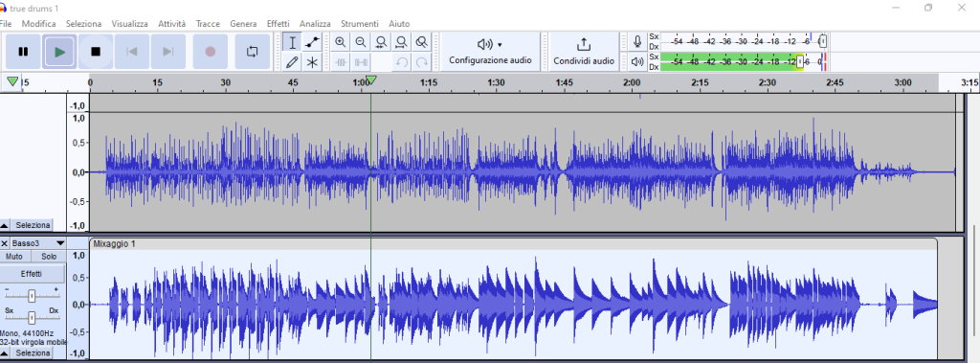980x363 pixels.
Task: Click the Audacity app icon in title bar
Action: point(3,8)
